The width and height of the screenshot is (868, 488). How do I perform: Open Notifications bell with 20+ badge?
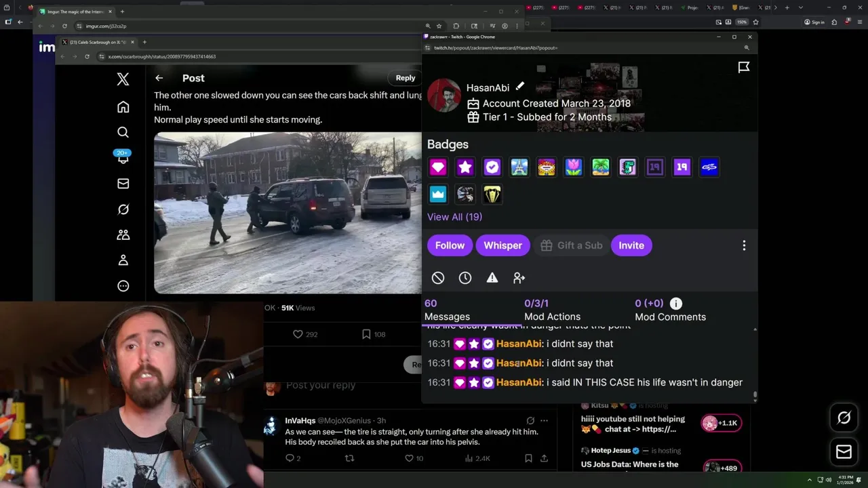[123, 157]
